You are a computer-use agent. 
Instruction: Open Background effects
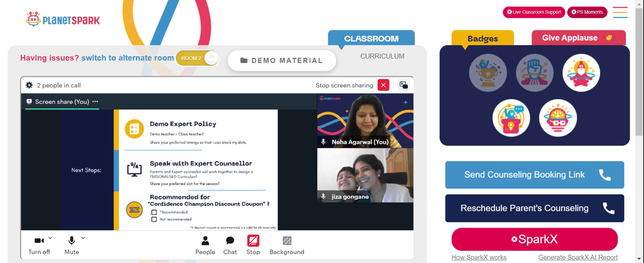[287, 246]
